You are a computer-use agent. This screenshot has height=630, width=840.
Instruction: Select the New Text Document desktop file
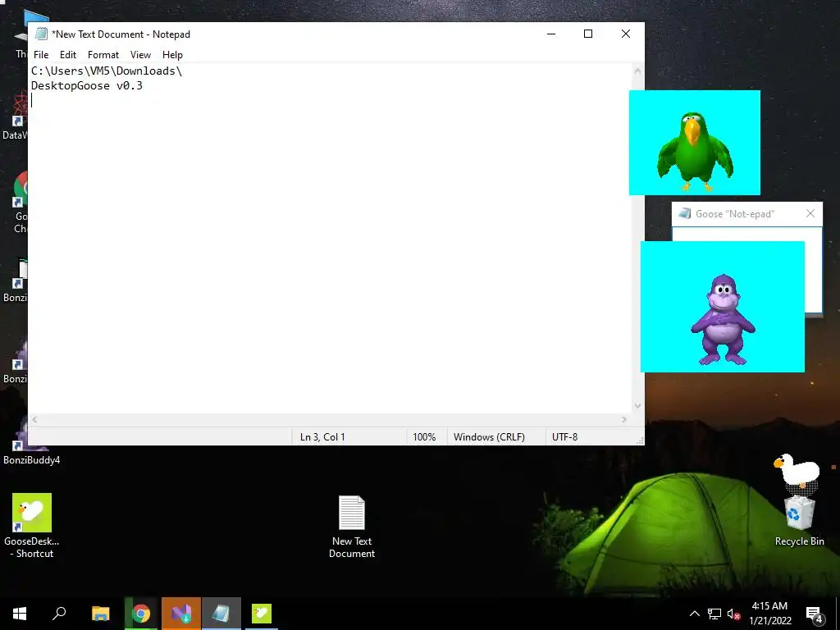352,527
